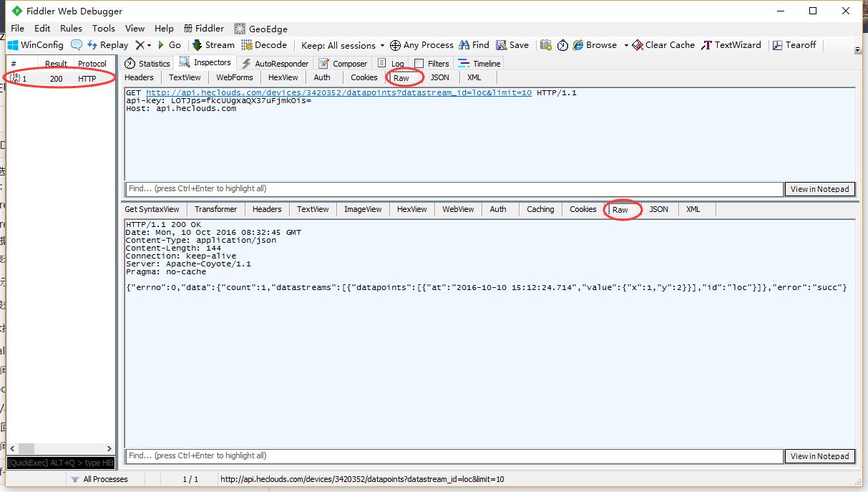868x492 pixels.
Task: Click the session list scroll right arrow
Action: [x=109, y=448]
